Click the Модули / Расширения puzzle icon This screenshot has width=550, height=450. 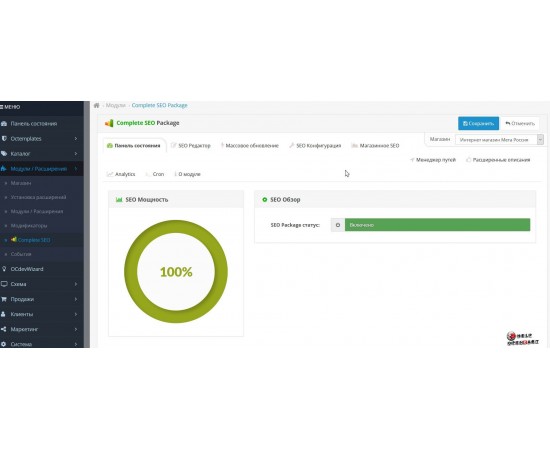tap(4, 169)
